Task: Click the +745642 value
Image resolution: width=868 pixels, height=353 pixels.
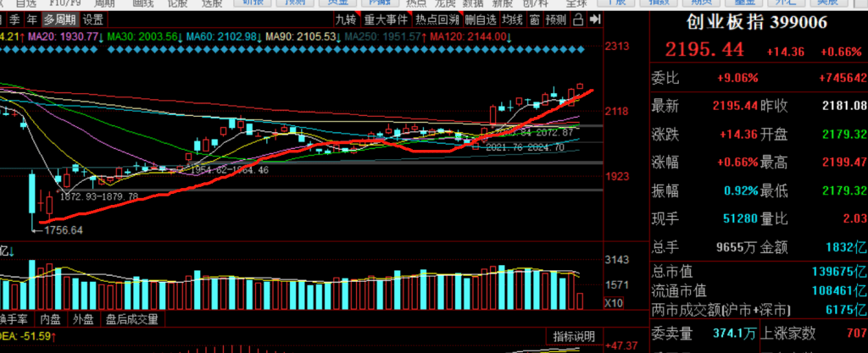Action: click(x=844, y=79)
